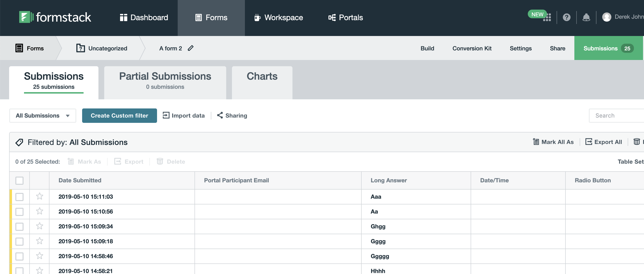This screenshot has width=644, height=274.
Task: Open the Portals nav item
Action: pyautogui.click(x=346, y=18)
